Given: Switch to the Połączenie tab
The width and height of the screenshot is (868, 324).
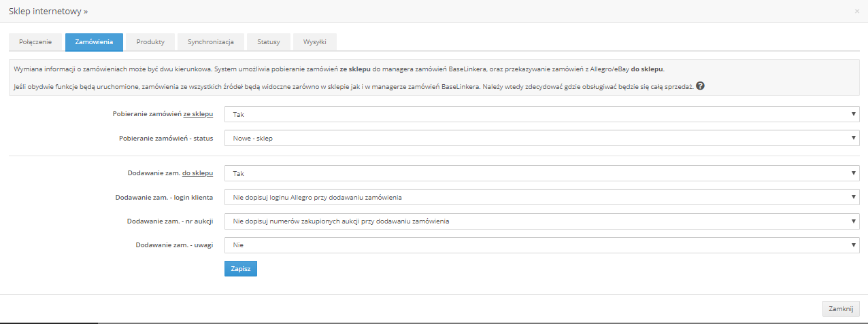Looking at the screenshot, I should (x=35, y=42).
